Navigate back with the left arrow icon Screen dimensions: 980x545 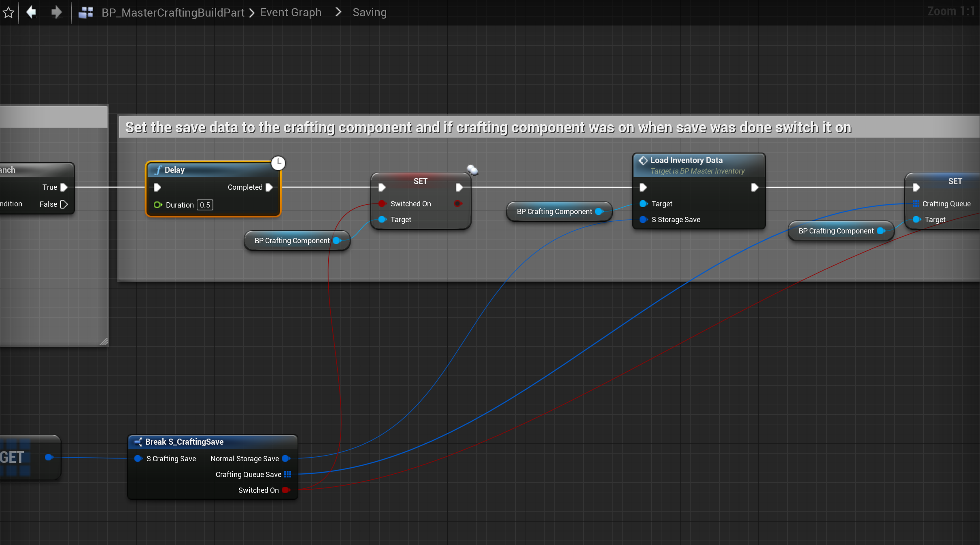pyautogui.click(x=32, y=12)
